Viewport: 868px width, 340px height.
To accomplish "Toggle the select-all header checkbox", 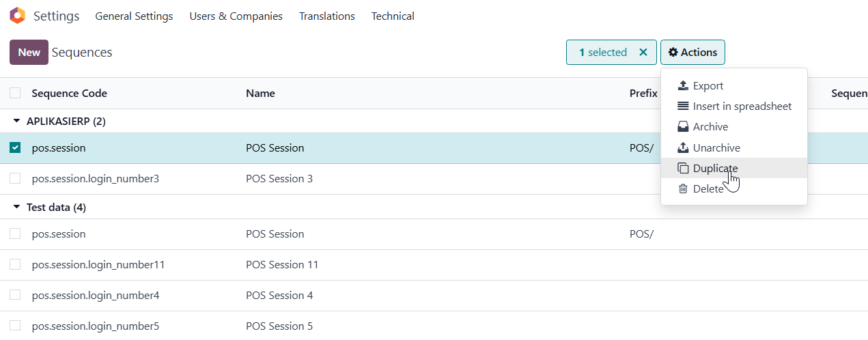I will point(15,93).
